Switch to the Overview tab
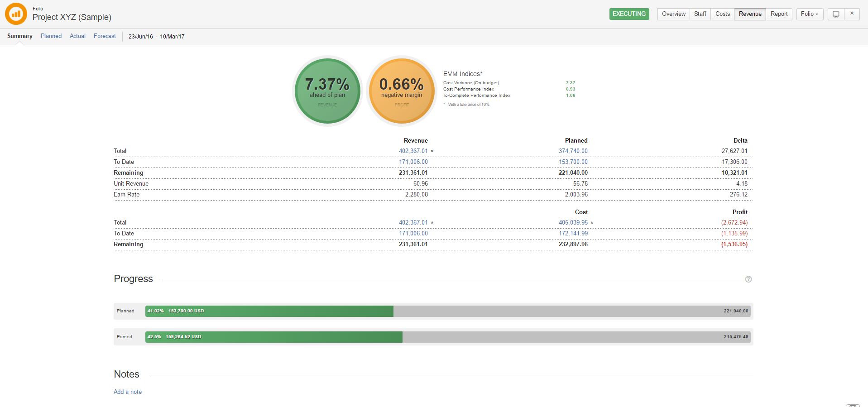 [673, 14]
